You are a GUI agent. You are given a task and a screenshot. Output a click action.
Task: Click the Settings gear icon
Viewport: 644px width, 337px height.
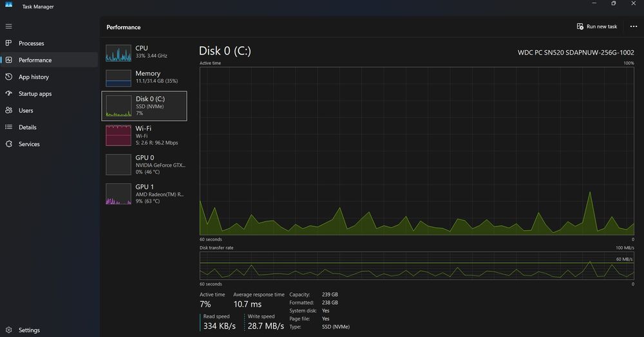coord(8,330)
